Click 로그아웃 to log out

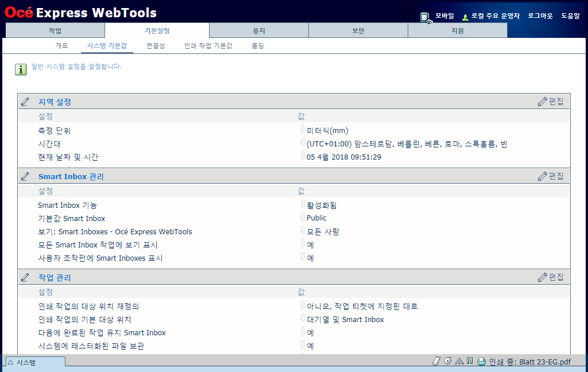[540, 15]
